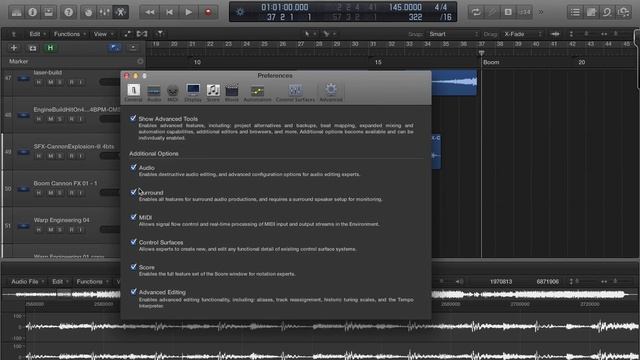Open left-click tool pointer menu
640x360 pixels.
(x=310, y=34)
